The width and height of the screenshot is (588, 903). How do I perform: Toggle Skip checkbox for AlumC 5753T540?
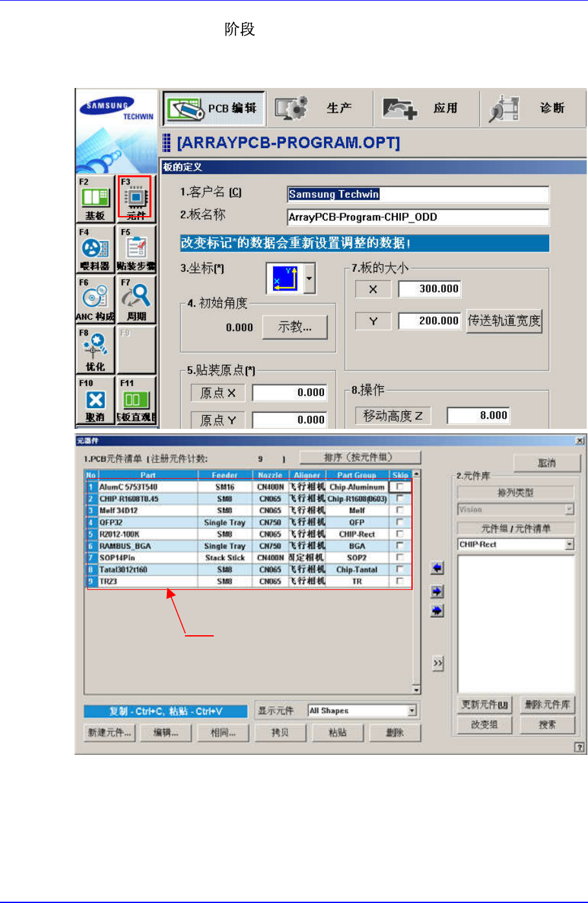pos(400,486)
